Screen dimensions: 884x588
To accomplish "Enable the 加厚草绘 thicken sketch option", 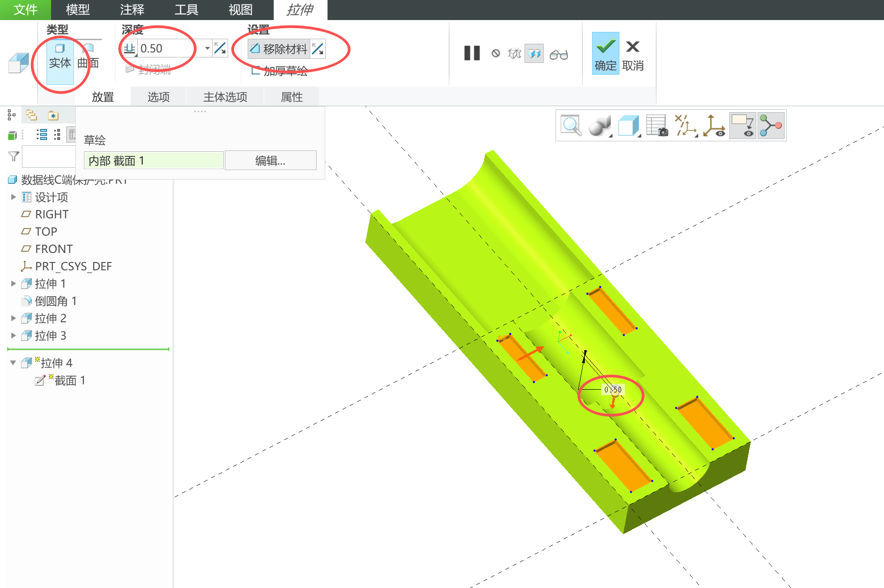I will coord(279,71).
